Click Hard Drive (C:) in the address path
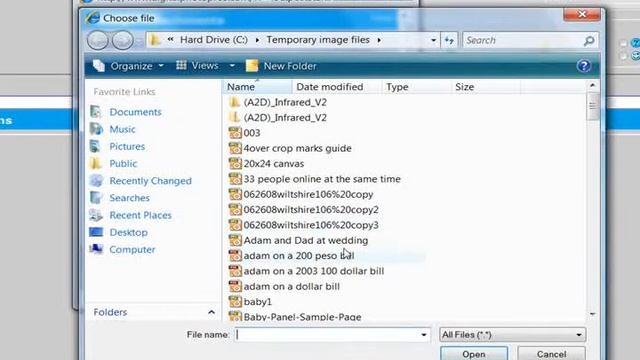 pyautogui.click(x=214, y=40)
